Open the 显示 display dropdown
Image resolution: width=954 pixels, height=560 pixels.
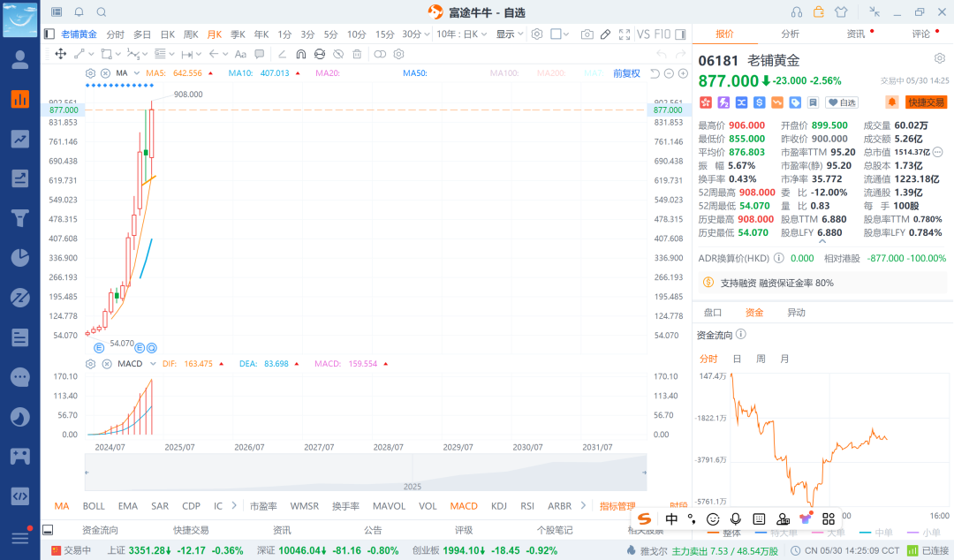[x=510, y=34]
